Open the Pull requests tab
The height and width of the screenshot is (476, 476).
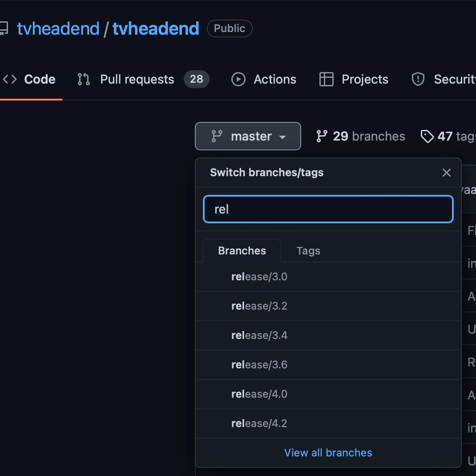point(143,79)
